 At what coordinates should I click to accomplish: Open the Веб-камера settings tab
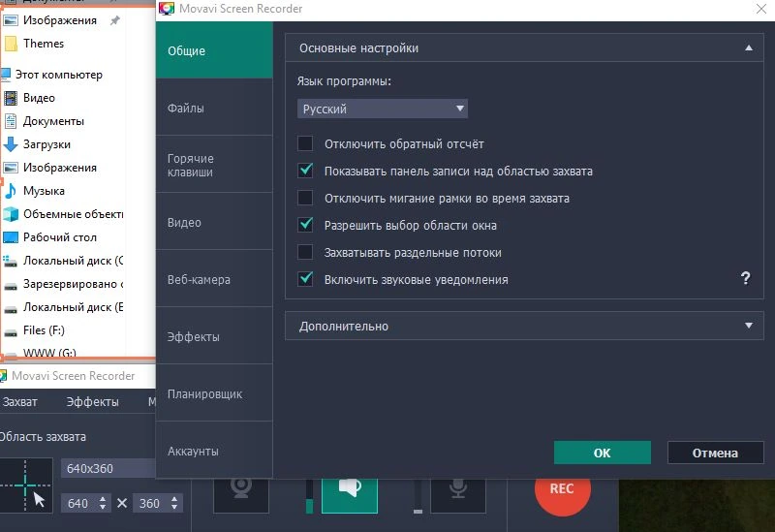click(x=214, y=279)
